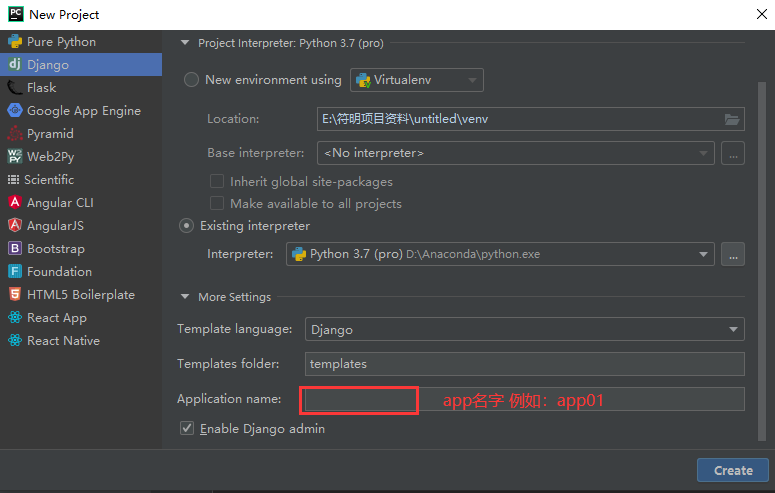The height and width of the screenshot is (493, 775).
Task: Click the Python icon in Interpreter field
Action: [x=299, y=254]
